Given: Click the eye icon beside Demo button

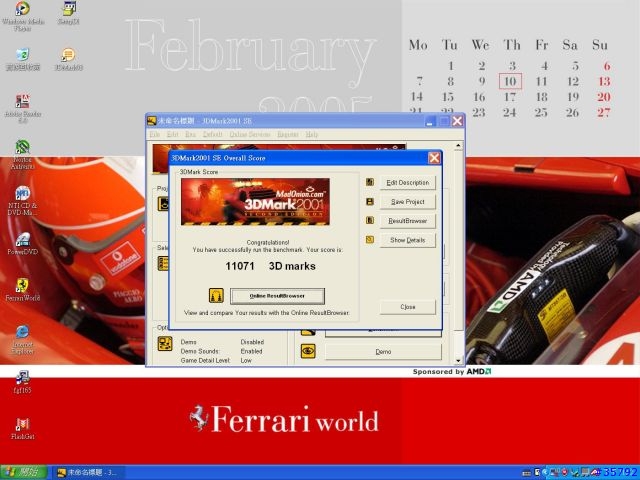Looking at the screenshot, I should click(x=308, y=351).
